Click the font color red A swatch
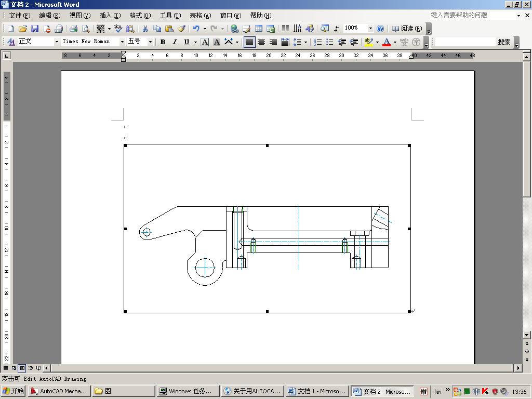Viewport: 532px width, 399px height. pos(387,42)
